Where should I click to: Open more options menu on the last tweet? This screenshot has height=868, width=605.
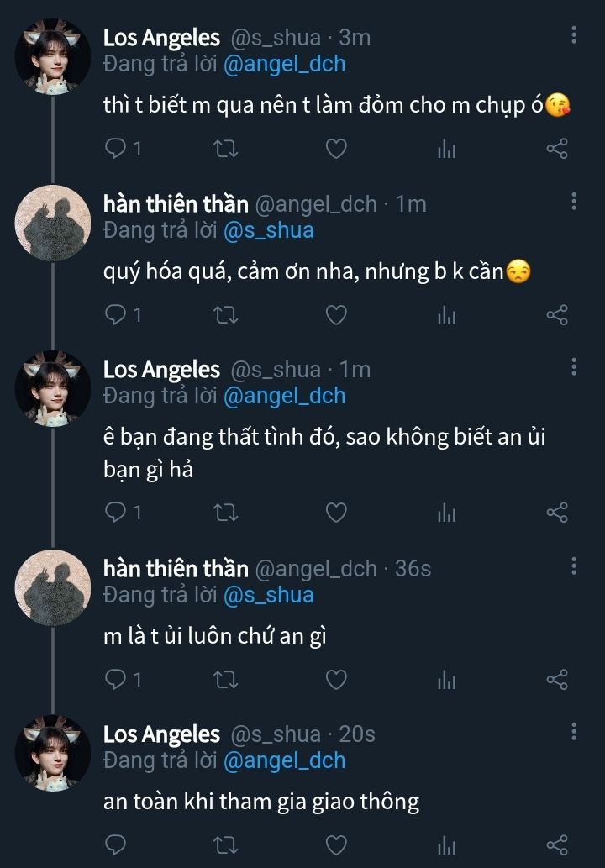[574, 731]
